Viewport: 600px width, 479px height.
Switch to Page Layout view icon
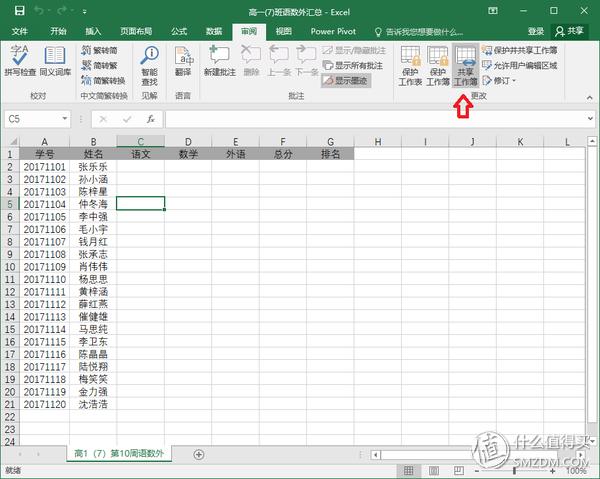434,471
